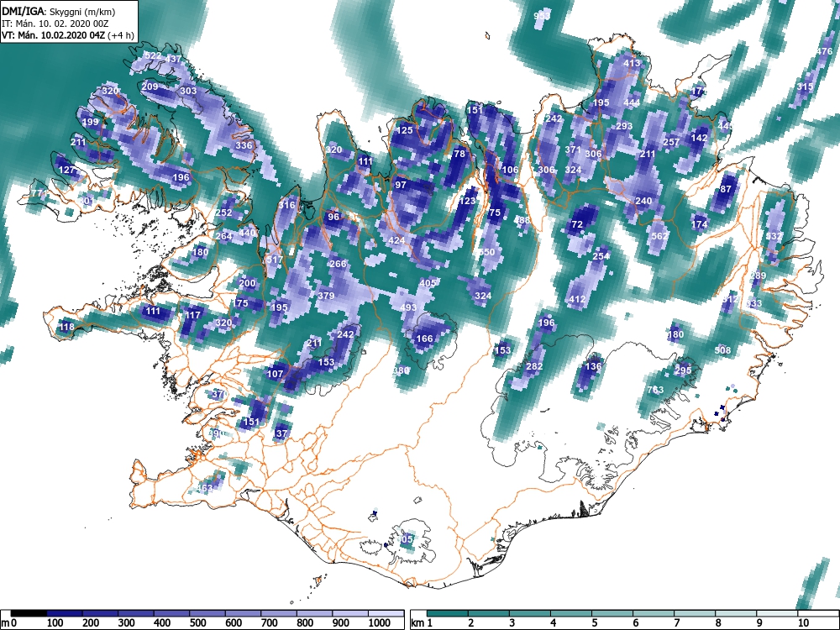Click the visibility value '282' on the map

(x=534, y=366)
